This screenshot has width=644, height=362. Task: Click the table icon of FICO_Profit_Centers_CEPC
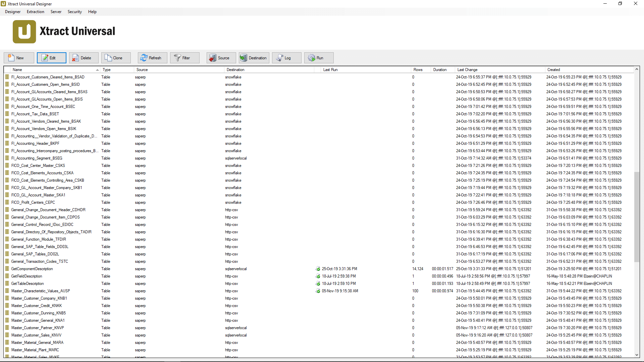7,202
